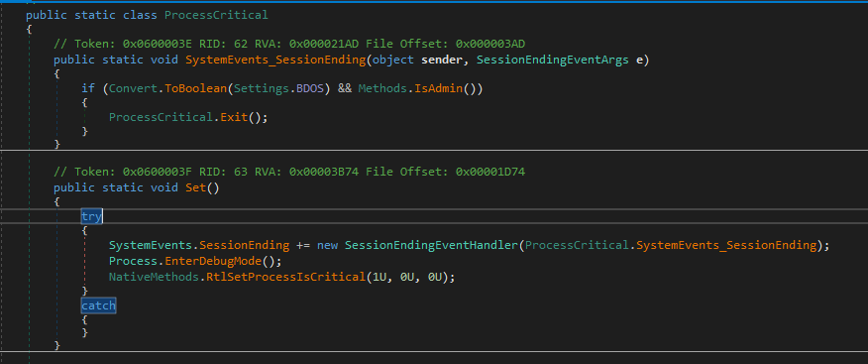Click the token comment with RID: 62
Image resolution: width=868 pixels, height=364 pixels.
coord(289,44)
